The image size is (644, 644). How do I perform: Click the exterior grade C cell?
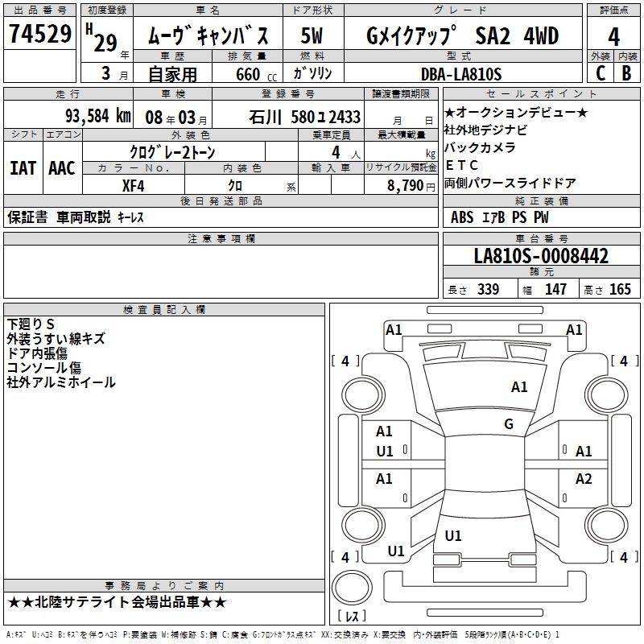600,73
